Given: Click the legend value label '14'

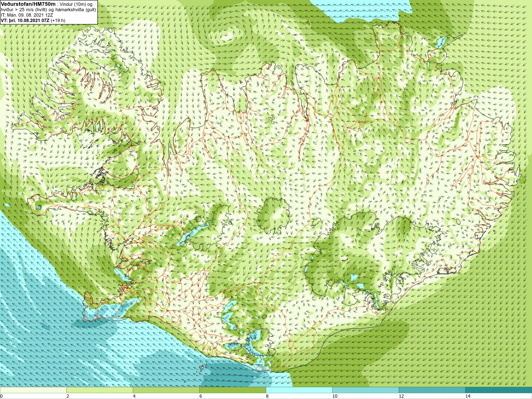Looking at the screenshot, I should [x=468, y=396].
